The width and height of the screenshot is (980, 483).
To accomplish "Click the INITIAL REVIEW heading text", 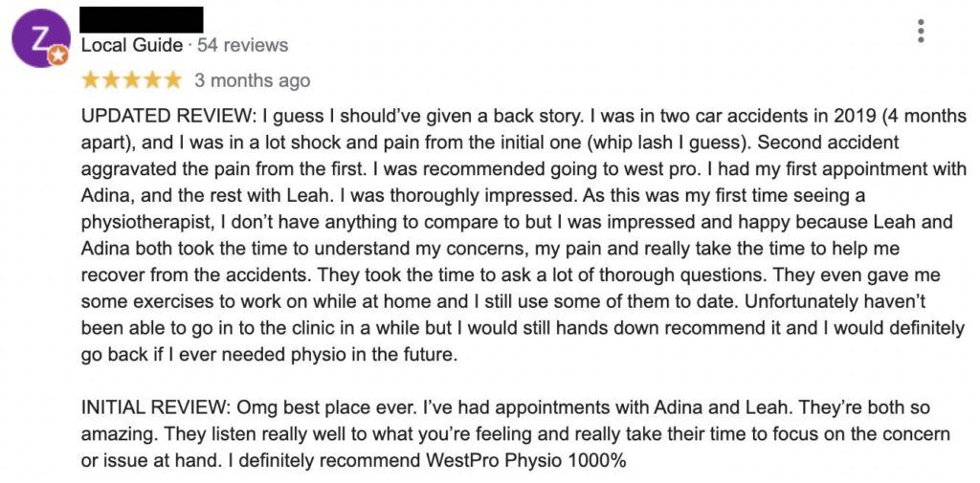I will (156, 408).
